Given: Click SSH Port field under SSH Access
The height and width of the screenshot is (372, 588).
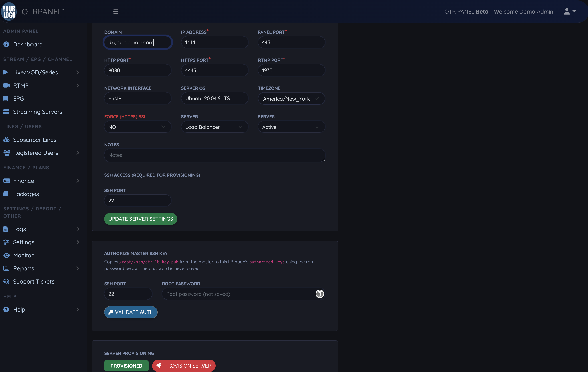Looking at the screenshot, I should [x=138, y=200].
